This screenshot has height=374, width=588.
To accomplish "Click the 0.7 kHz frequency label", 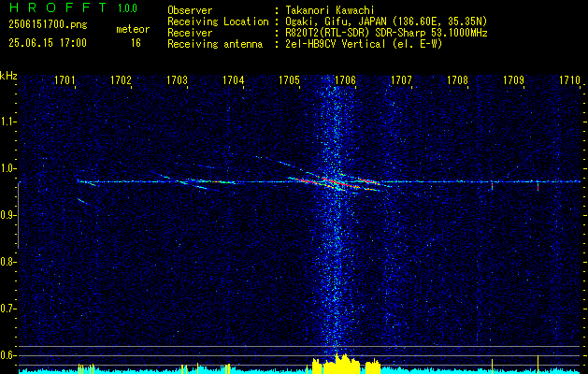I will pos(8,309).
